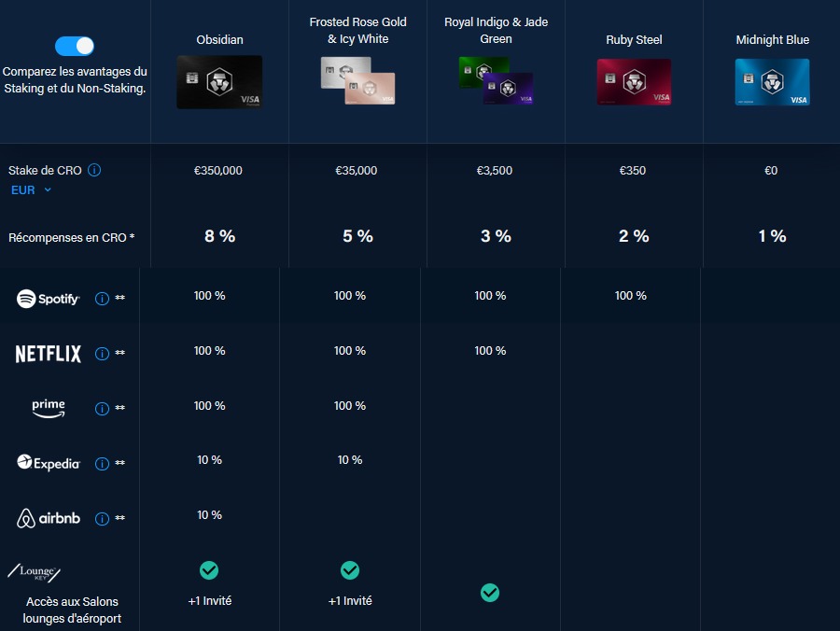Click the Lounge Key logo
The image size is (840, 631).
pos(35,572)
